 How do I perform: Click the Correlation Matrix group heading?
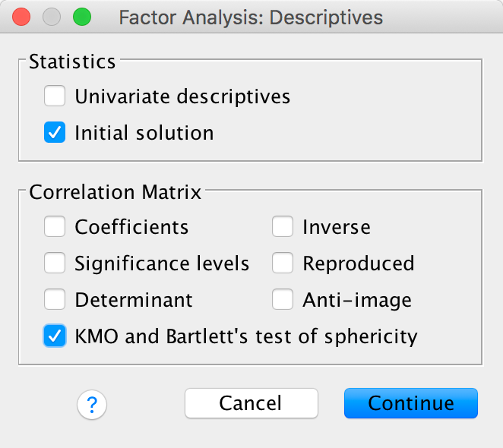coord(115,191)
